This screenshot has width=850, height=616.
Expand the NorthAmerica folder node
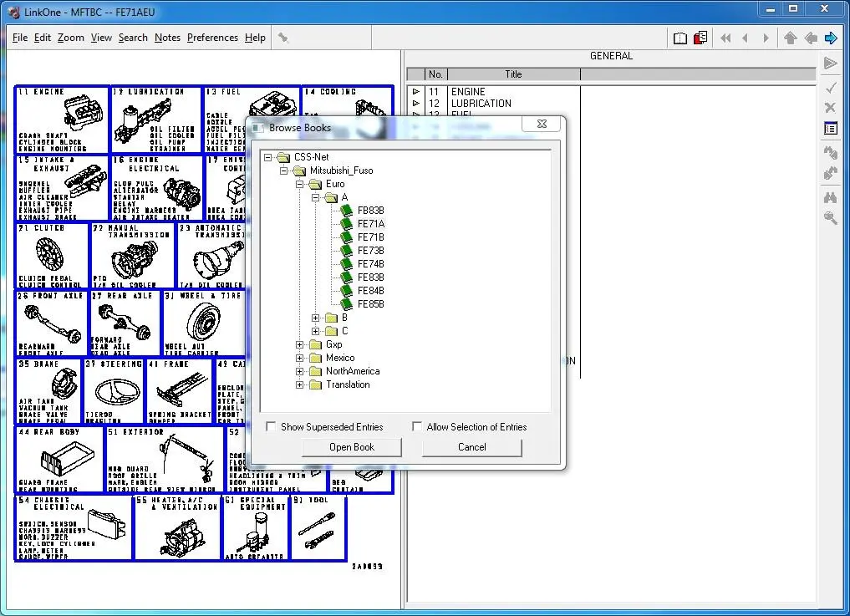click(x=299, y=371)
